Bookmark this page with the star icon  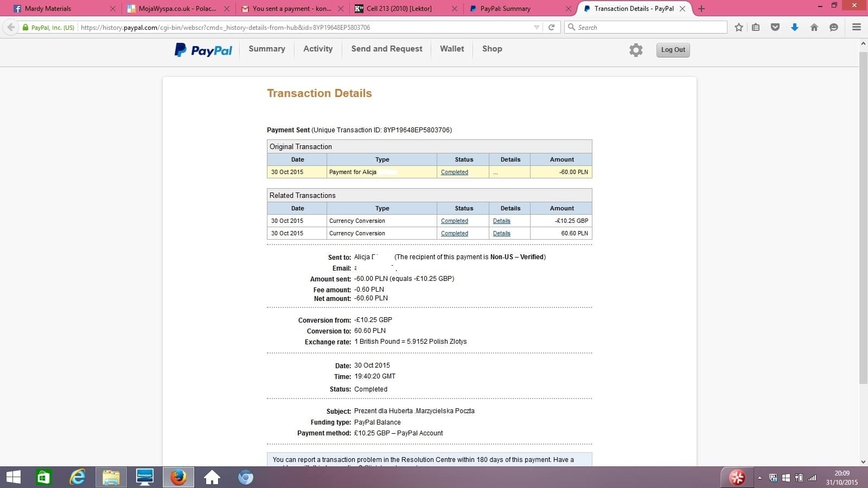(x=739, y=27)
